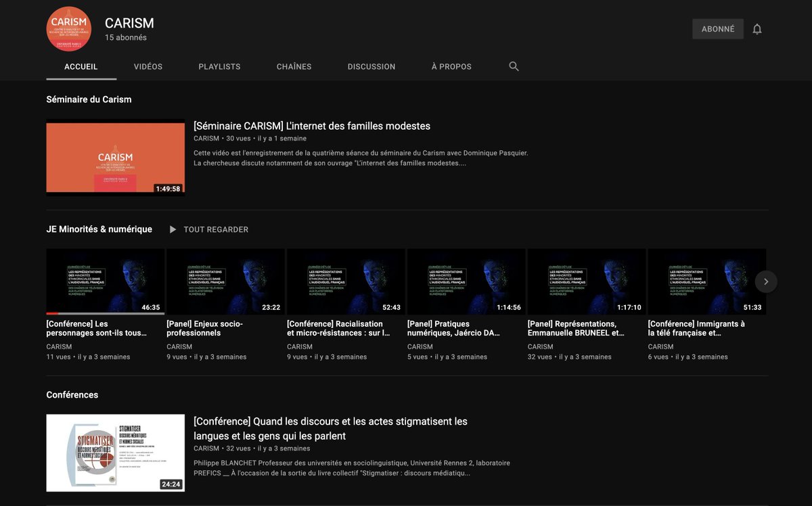Open Pratiques numériques, Jaércio DA panel title
This screenshot has height=506, width=812.
pos(454,328)
